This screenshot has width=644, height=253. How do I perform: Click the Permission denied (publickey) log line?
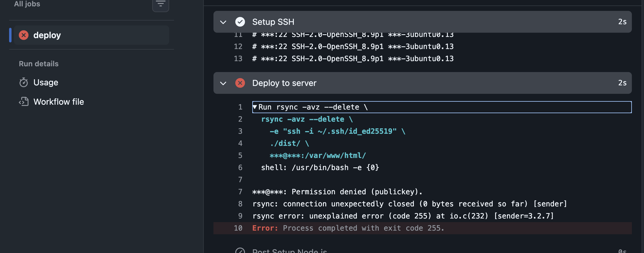(x=337, y=192)
